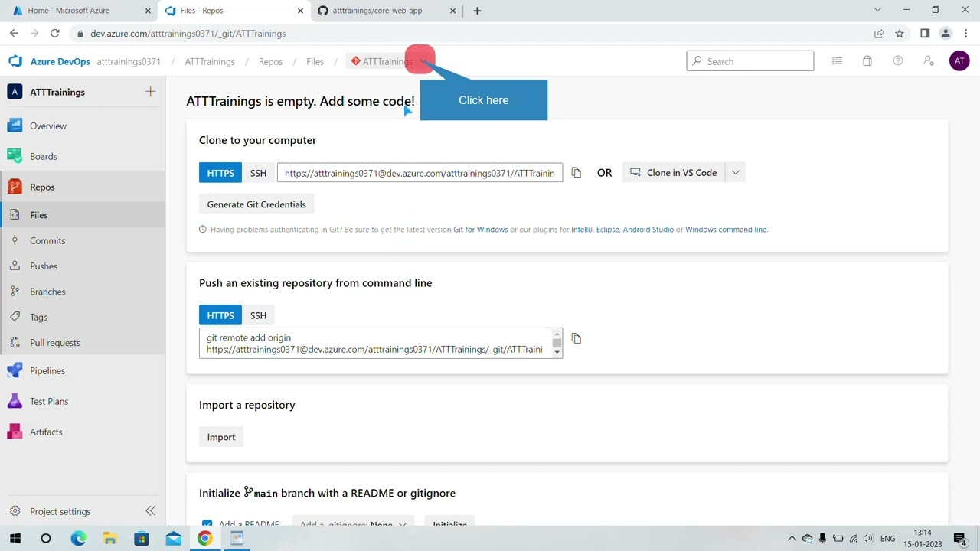Select SSH in Clone to your computer
The image size is (980, 551).
[x=258, y=173]
